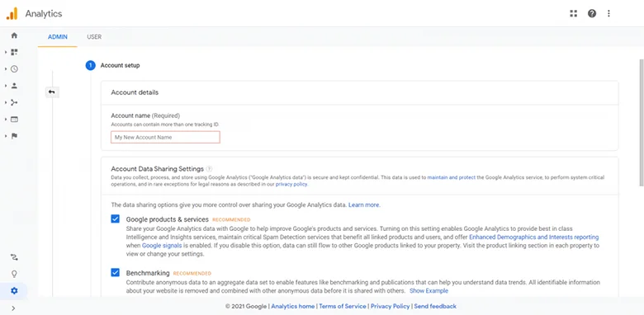Click the Learn more link

point(364,205)
